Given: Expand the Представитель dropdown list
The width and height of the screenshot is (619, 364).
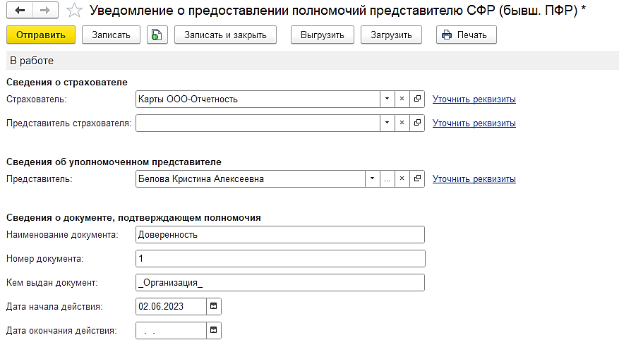Looking at the screenshot, I should [x=372, y=179].
